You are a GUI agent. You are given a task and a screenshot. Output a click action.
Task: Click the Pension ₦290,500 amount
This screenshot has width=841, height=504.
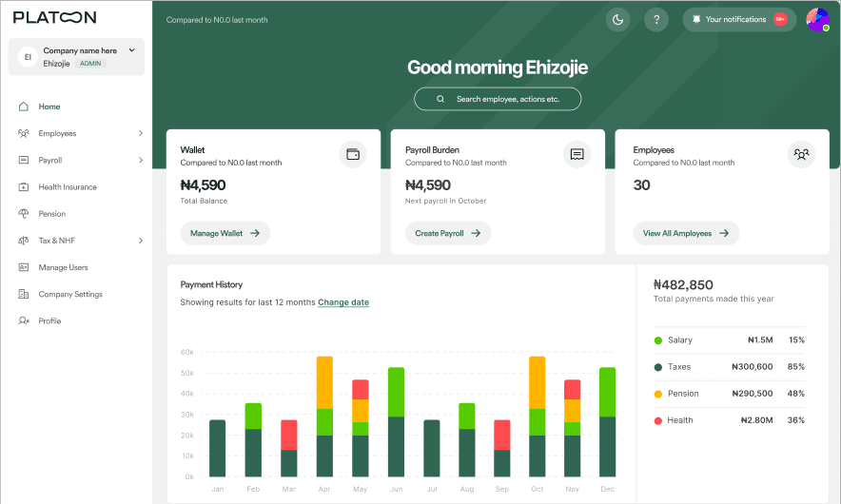tap(752, 394)
